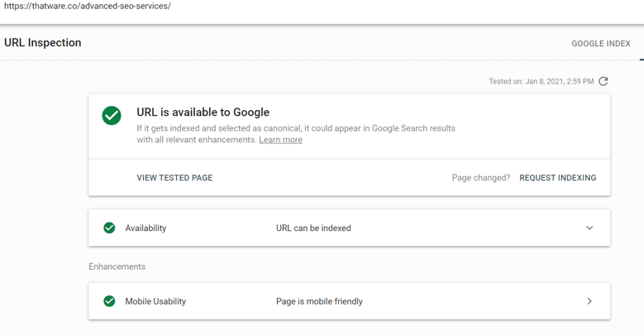This screenshot has height=336, width=644.
Task: Click the Enhancements section label
Action: click(x=117, y=266)
